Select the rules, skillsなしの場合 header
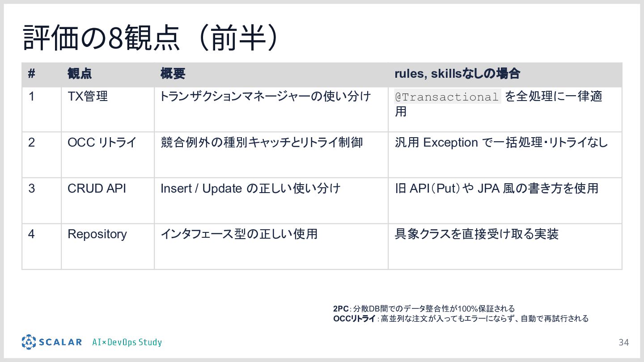 pyautogui.click(x=457, y=74)
